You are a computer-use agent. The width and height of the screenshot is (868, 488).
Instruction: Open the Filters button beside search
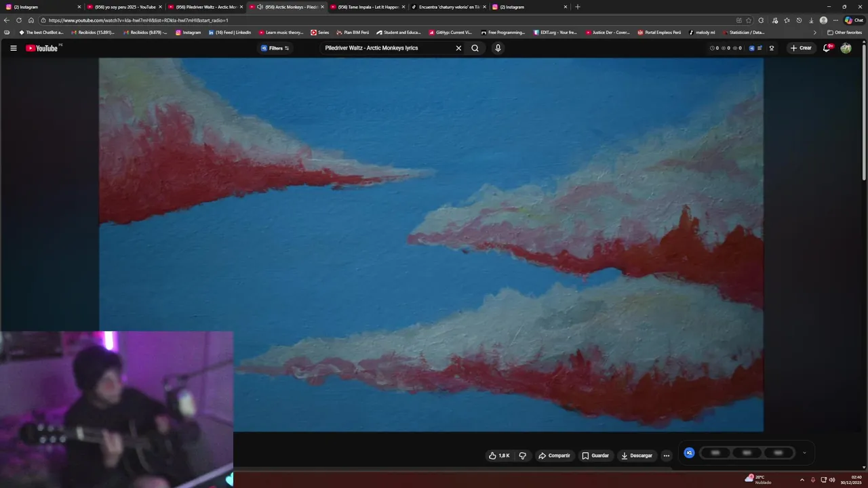pyautogui.click(x=275, y=48)
